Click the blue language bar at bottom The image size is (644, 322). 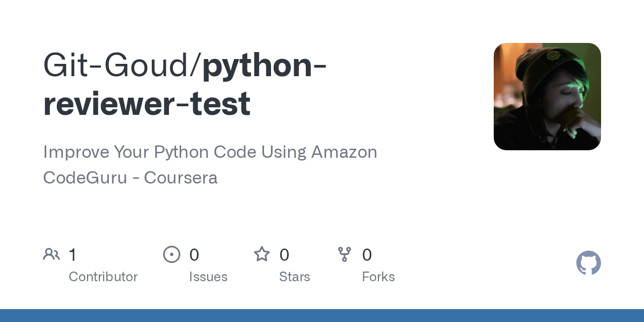coord(322,316)
